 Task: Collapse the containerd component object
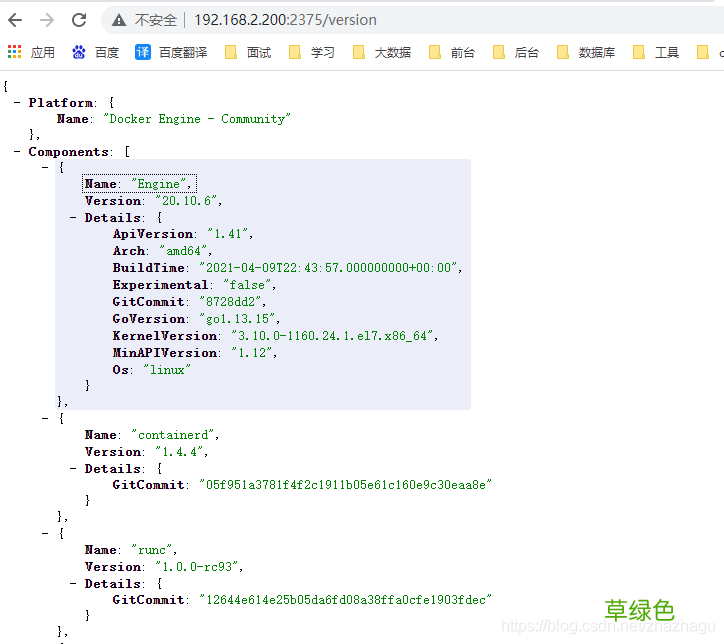click(45, 419)
